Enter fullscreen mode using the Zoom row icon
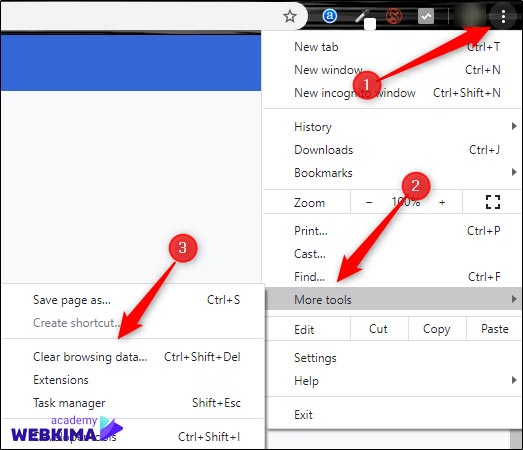The image size is (523, 450). 493,202
